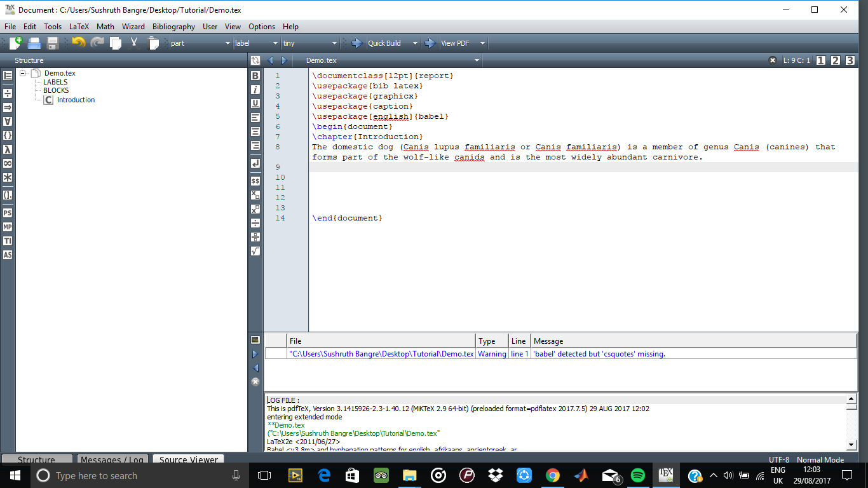Insert a subscript with the x-subscript icon
Screen dimensions: 868x488
(x=255, y=195)
